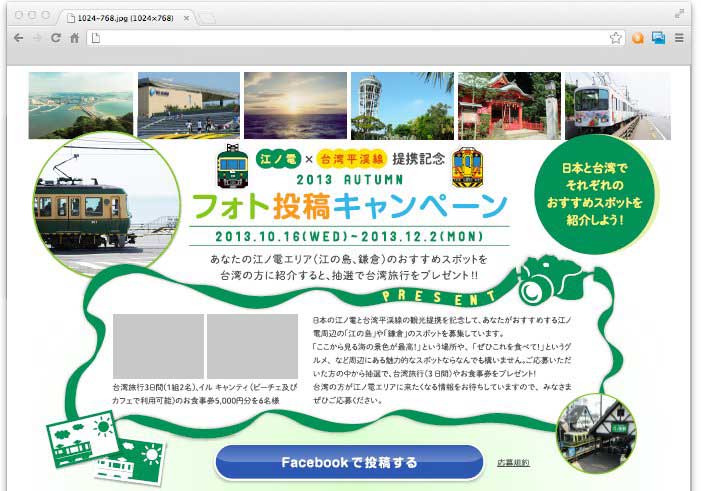Click the first gray prize image placeholder
This screenshot has width=701, height=491.
(158, 347)
